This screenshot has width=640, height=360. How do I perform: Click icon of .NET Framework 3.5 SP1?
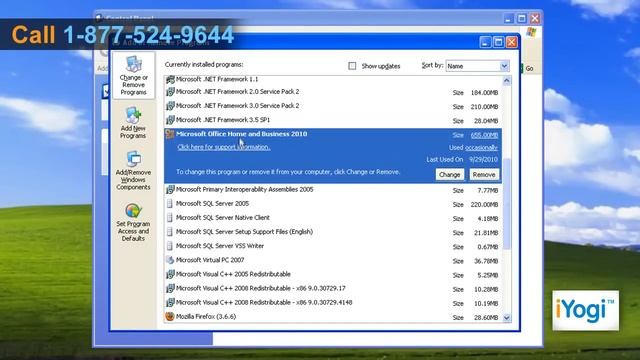tap(170, 120)
